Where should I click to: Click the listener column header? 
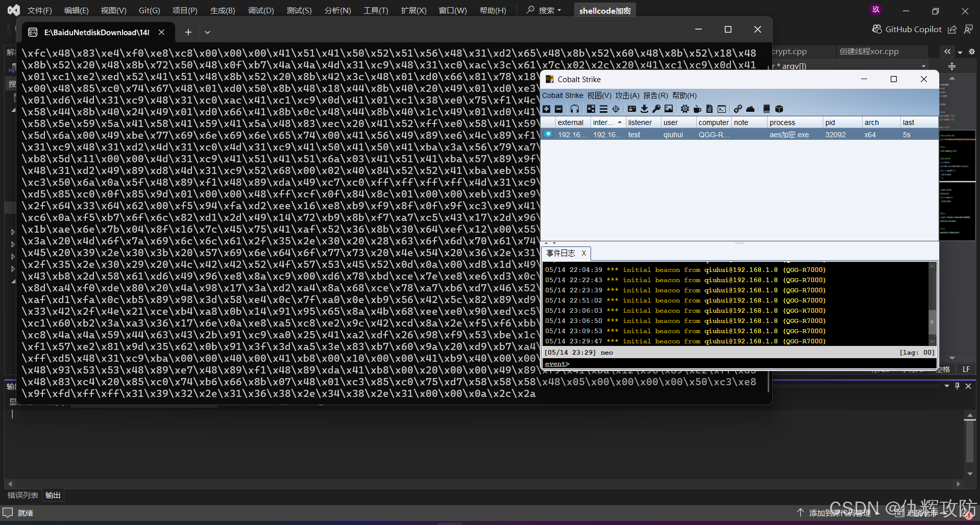[x=643, y=122]
